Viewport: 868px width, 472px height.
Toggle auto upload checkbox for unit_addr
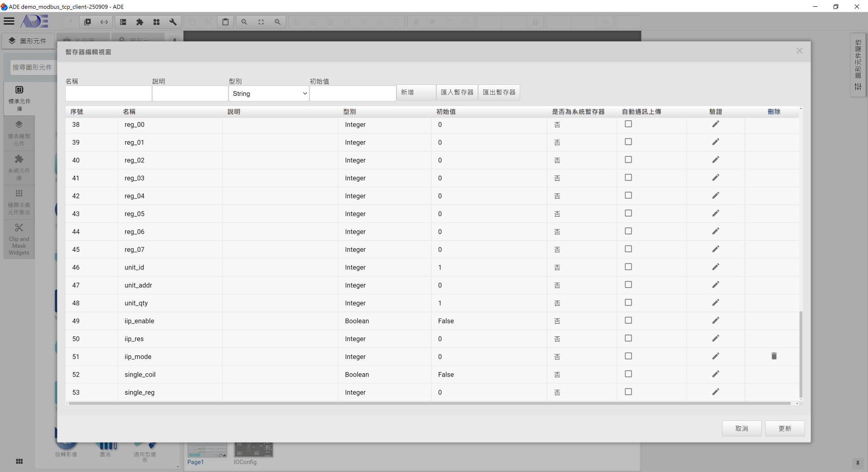point(628,285)
